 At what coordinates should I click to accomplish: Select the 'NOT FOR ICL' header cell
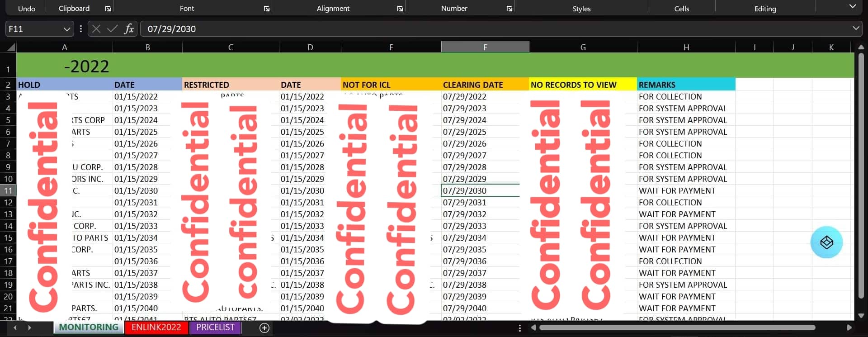point(391,85)
